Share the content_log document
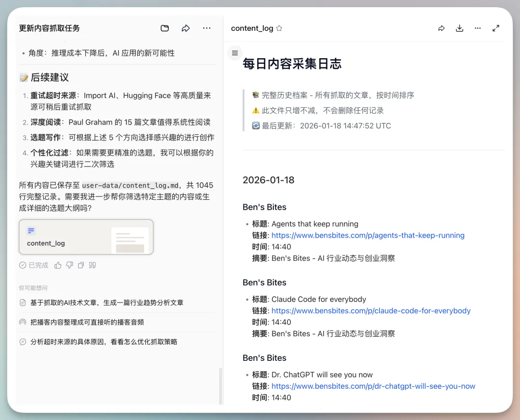Image resolution: width=520 pixels, height=420 pixels. (x=441, y=28)
